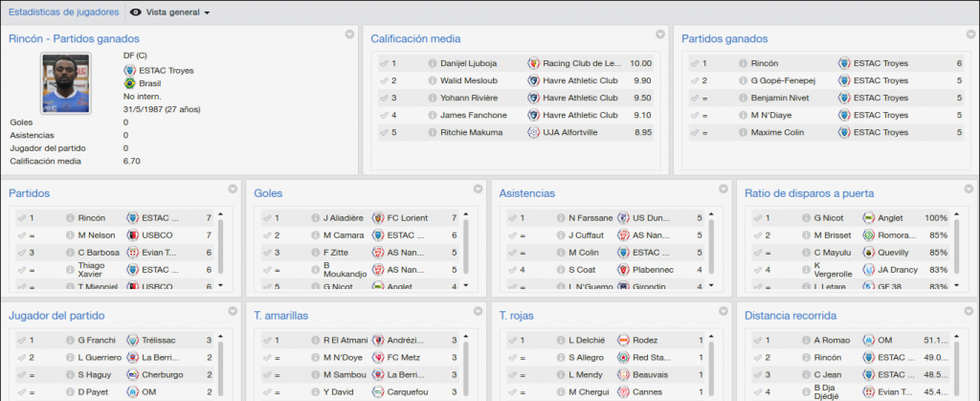This screenshot has width=980, height=401.
Task: Open dropdown arrow on Goles panel
Action: [479, 189]
